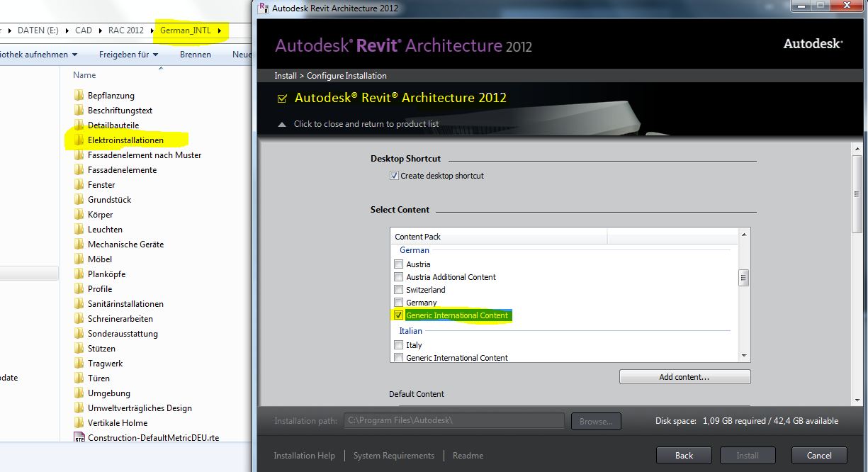Open the Bepflanzung folder icon in Explorer
This screenshot has width=868, height=472.
(x=79, y=96)
